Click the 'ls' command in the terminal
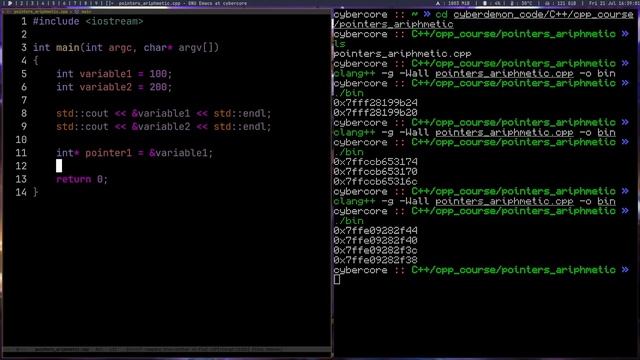The width and height of the screenshot is (640, 360). coord(340,44)
